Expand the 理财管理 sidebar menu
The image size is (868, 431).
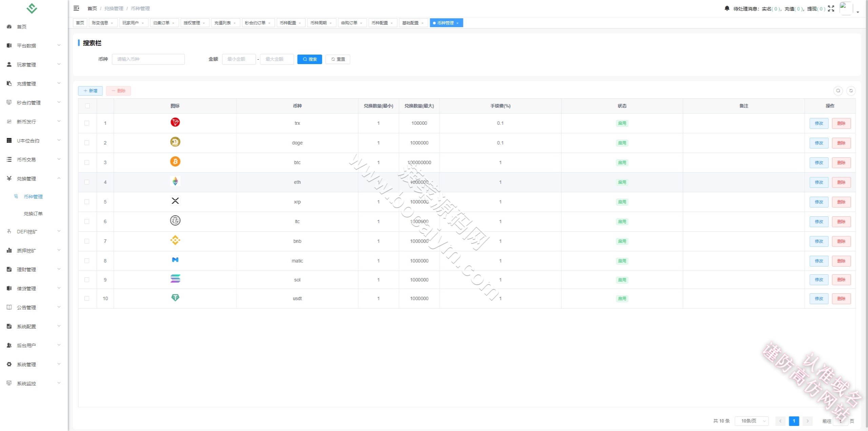pyautogui.click(x=34, y=269)
